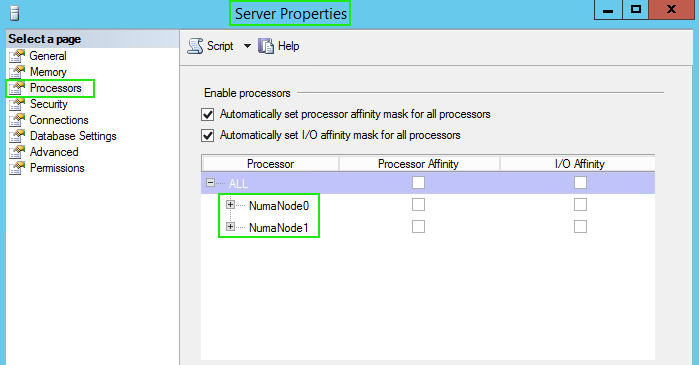Image resolution: width=699 pixels, height=365 pixels.
Task: Open the Memory page
Action: (x=48, y=72)
